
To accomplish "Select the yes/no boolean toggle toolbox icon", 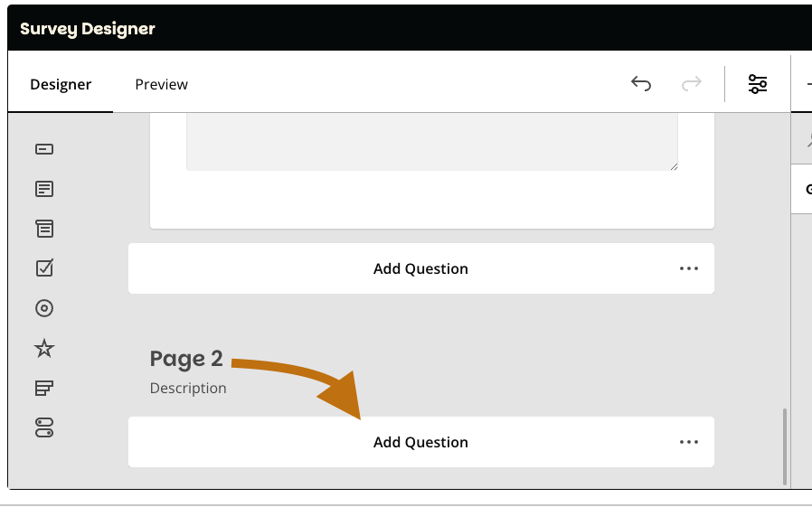I will pyautogui.click(x=44, y=428).
